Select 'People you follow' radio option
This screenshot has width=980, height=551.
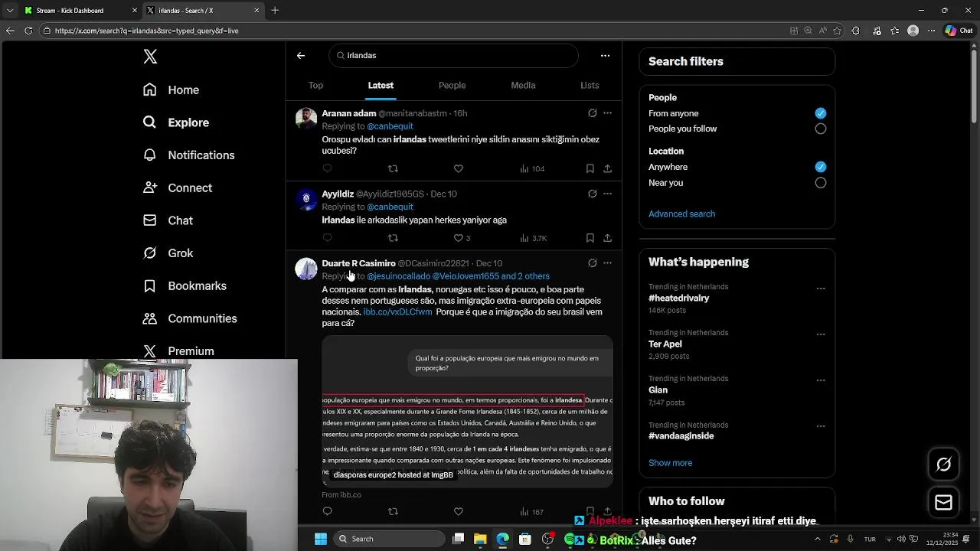coord(821,129)
